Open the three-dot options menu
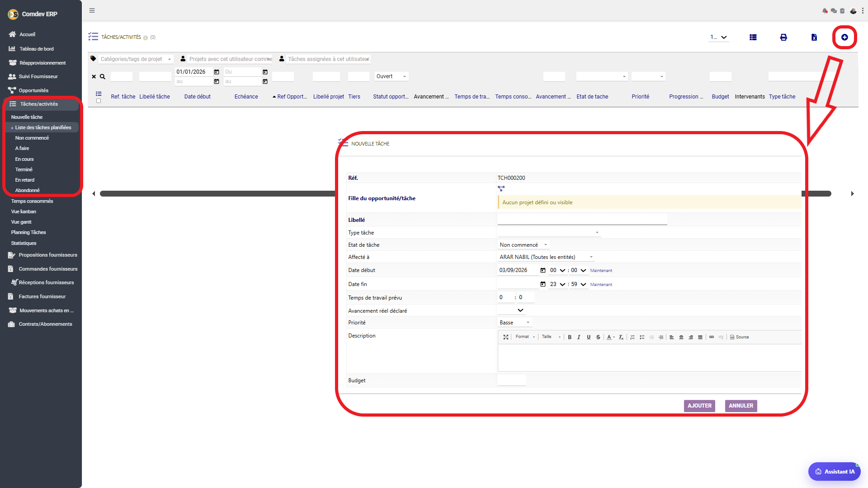 [863, 10]
